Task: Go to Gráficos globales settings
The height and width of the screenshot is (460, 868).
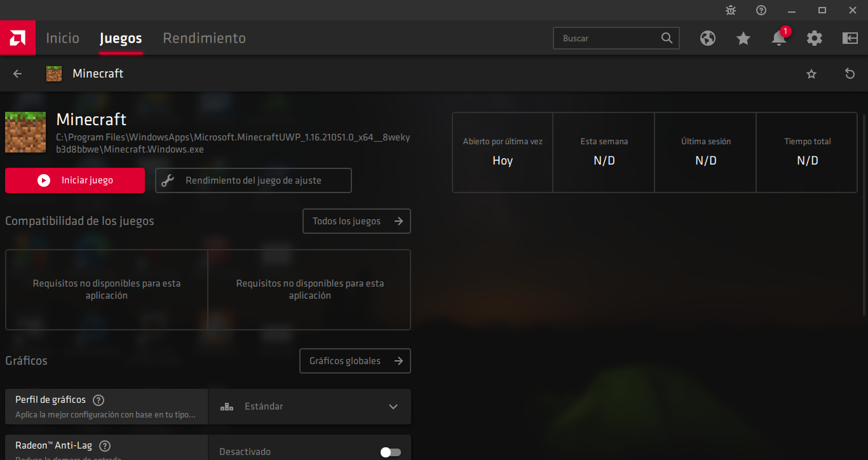Action: pos(355,361)
